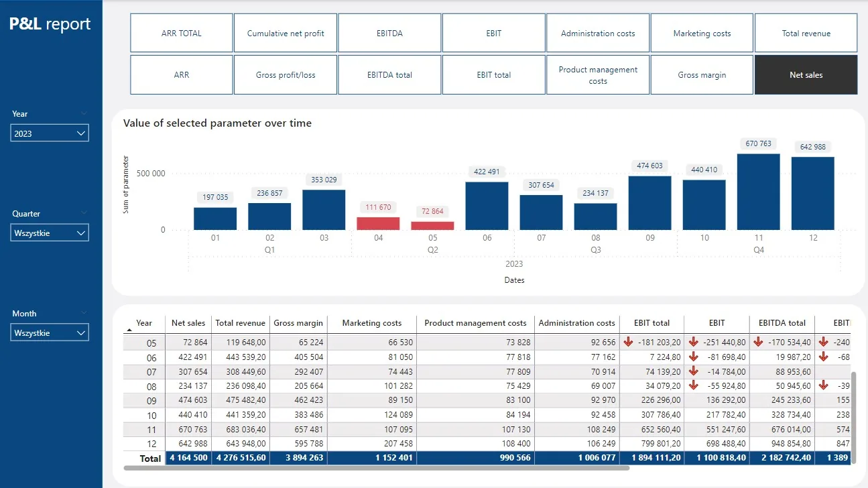Click the red arrow beside -55 924,80
Viewport: 868px width, 488px height.
[694, 385]
